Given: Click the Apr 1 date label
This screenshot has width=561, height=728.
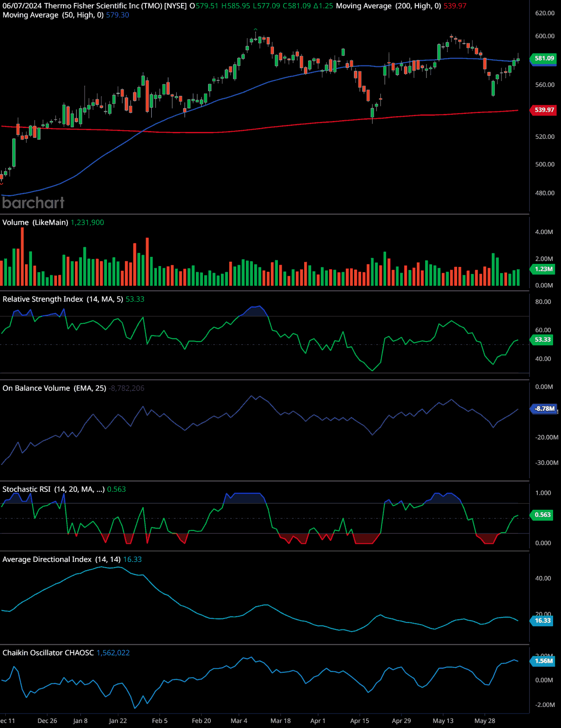Looking at the screenshot, I should click(318, 721).
